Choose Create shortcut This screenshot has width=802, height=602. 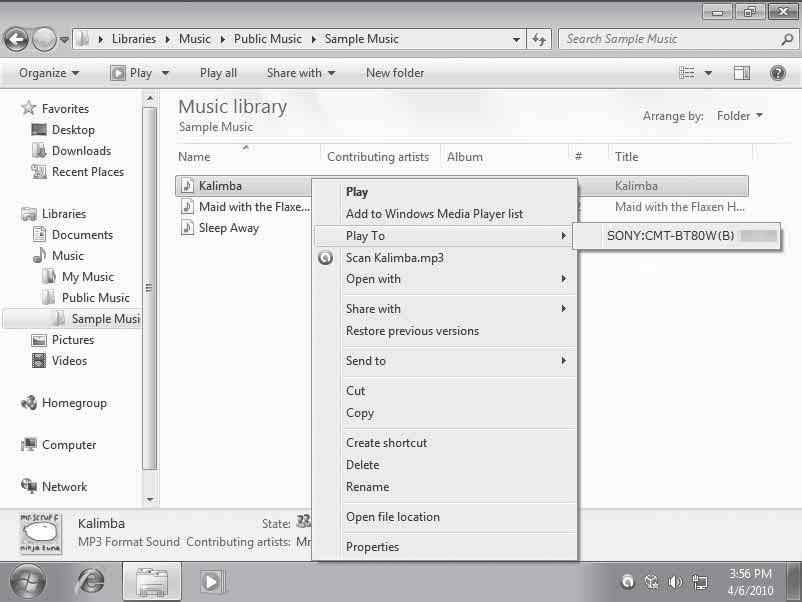point(445,442)
